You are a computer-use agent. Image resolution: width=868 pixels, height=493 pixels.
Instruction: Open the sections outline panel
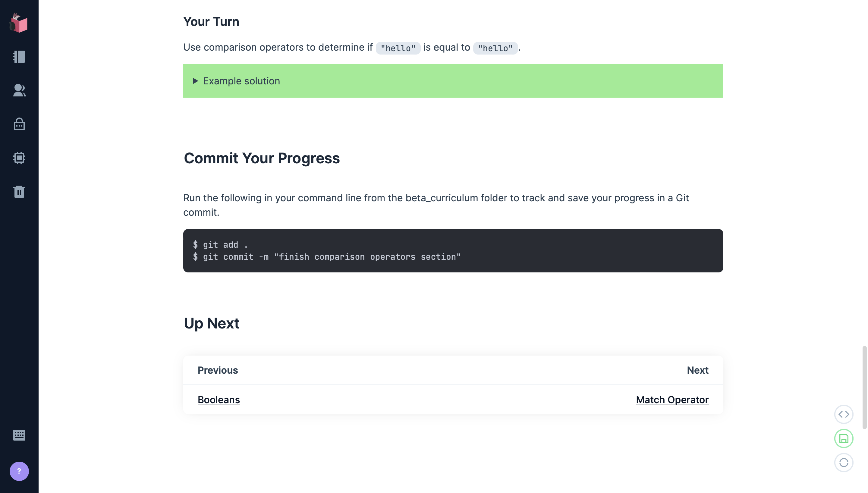[19, 57]
